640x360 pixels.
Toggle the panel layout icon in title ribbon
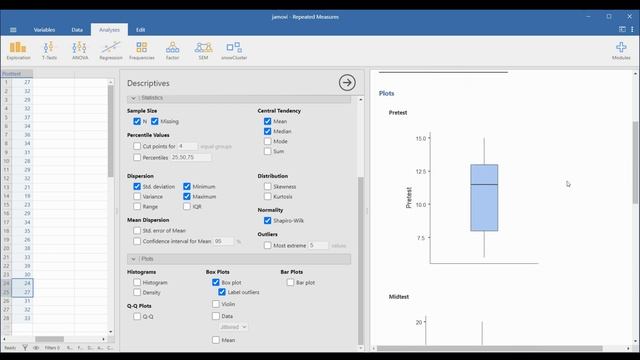tap(622, 29)
